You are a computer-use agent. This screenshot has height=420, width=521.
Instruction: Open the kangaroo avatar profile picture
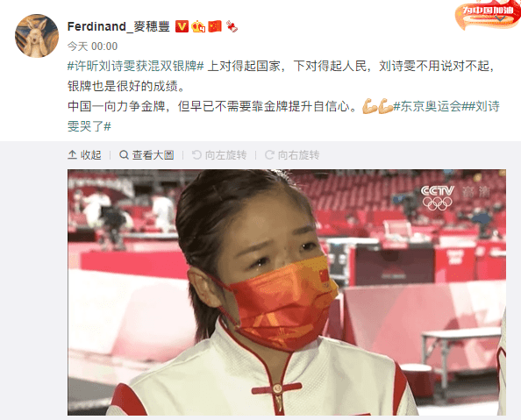pyautogui.click(x=37, y=36)
